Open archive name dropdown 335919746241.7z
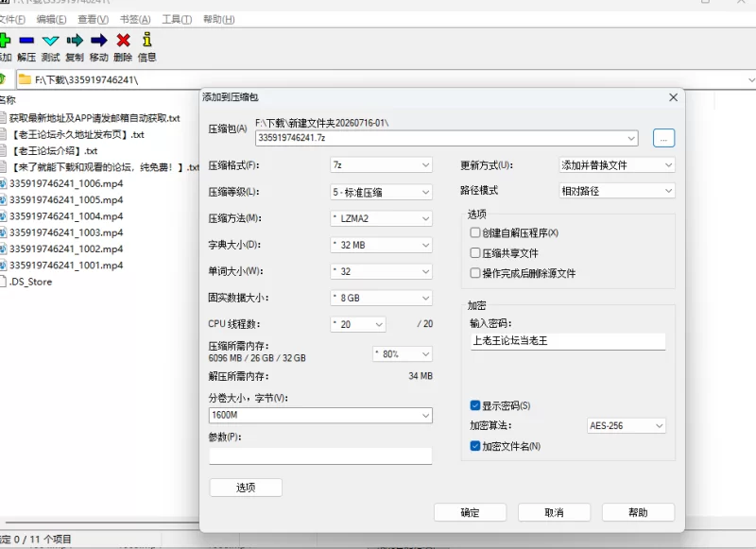Image resolution: width=756 pixels, height=549 pixels. point(446,138)
